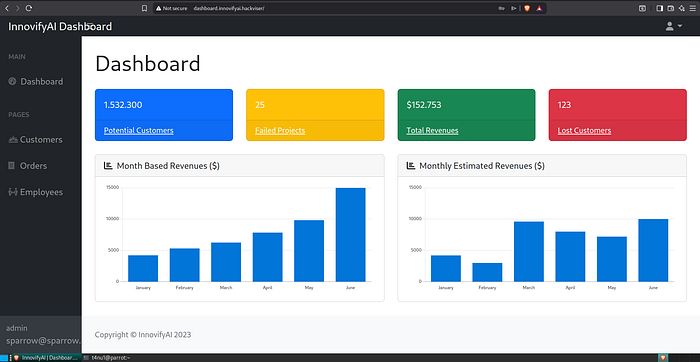The height and width of the screenshot is (362, 700).
Task: Open the browser hamburger menu
Action: tap(692, 8)
